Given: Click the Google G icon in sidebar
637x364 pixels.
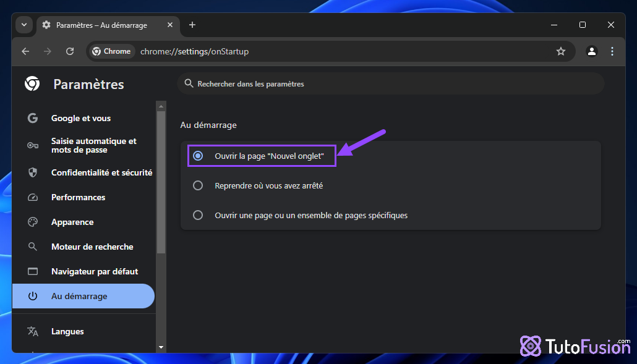Looking at the screenshot, I should point(33,118).
